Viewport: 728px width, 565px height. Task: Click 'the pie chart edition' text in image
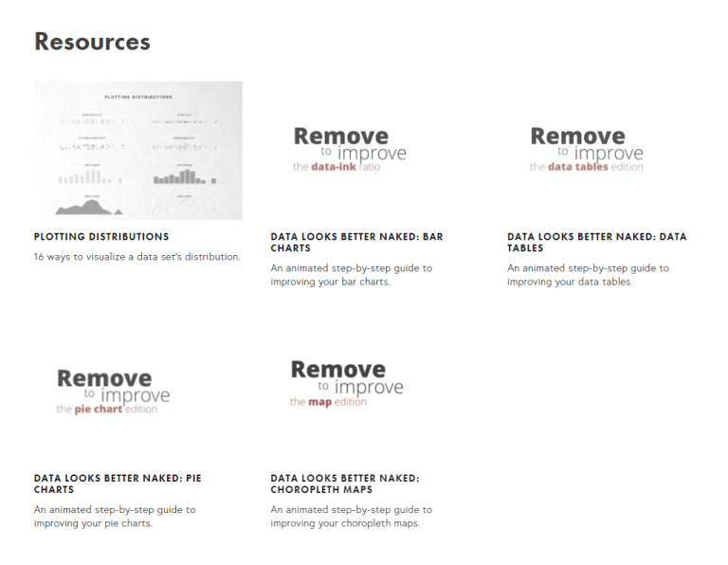coord(107,410)
